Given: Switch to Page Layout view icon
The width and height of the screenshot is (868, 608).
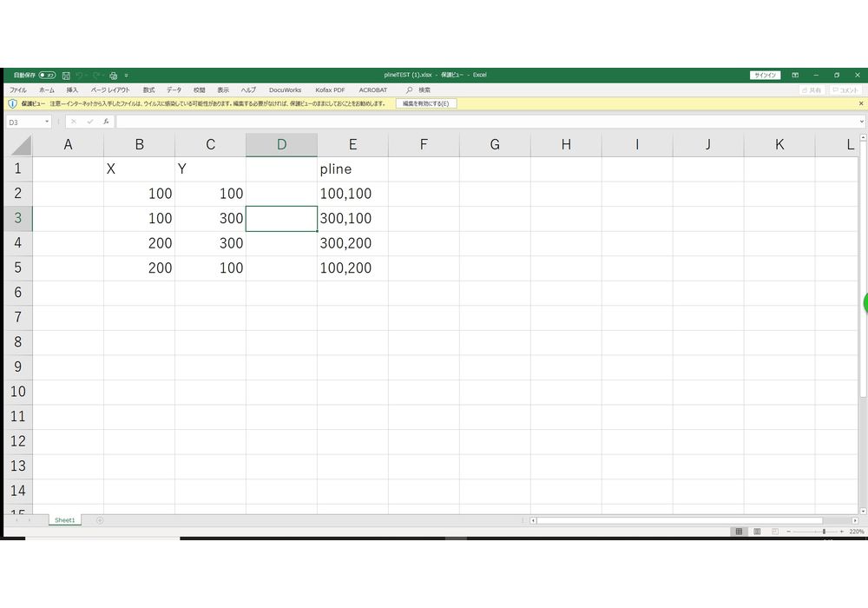Looking at the screenshot, I should [757, 531].
